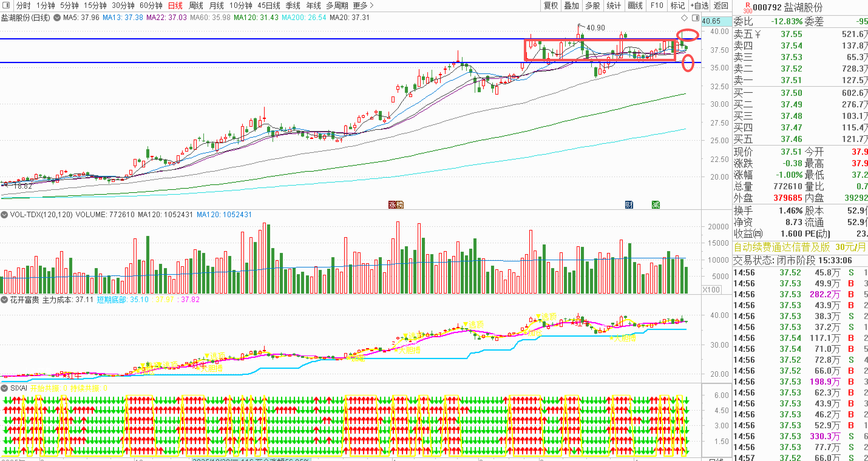The height and width of the screenshot is (461, 868).
Task: Toggle the round button beside 盐湖股份(日线)
Action: click(57, 18)
